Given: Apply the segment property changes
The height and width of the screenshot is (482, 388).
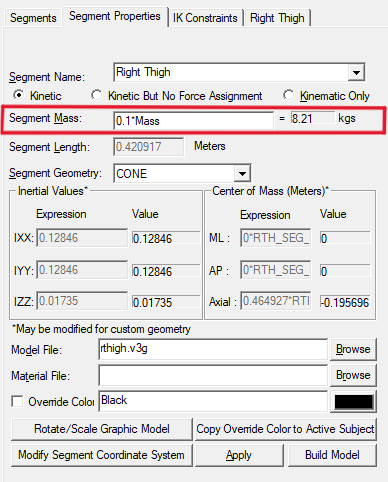Looking at the screenshot, I should (239, 455).
